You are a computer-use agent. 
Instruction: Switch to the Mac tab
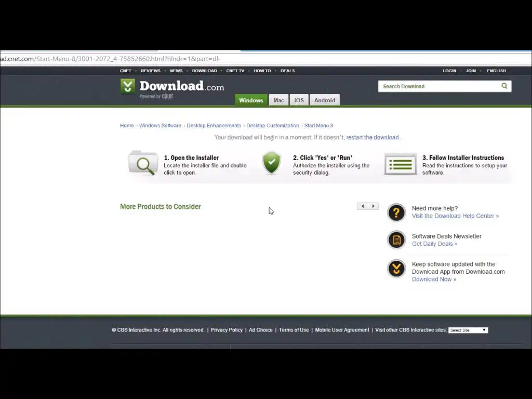[278, 100]
